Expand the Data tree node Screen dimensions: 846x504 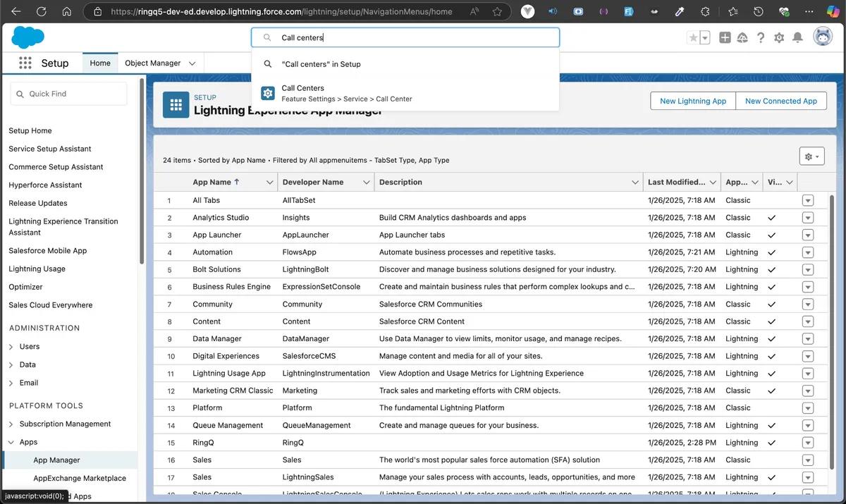[11, 365]
